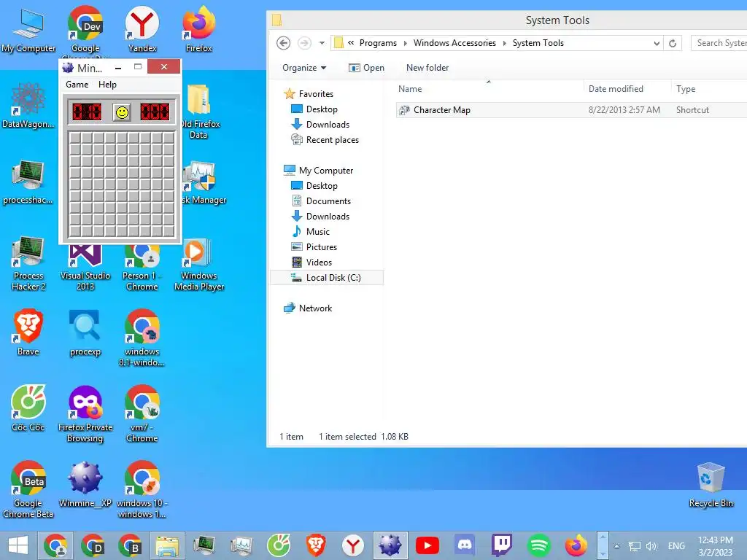This screenshot has width=747, height=560.
Task: Open the DataWagon desktop shortcut
Action: pyautogui.click(x=28, y=106)
